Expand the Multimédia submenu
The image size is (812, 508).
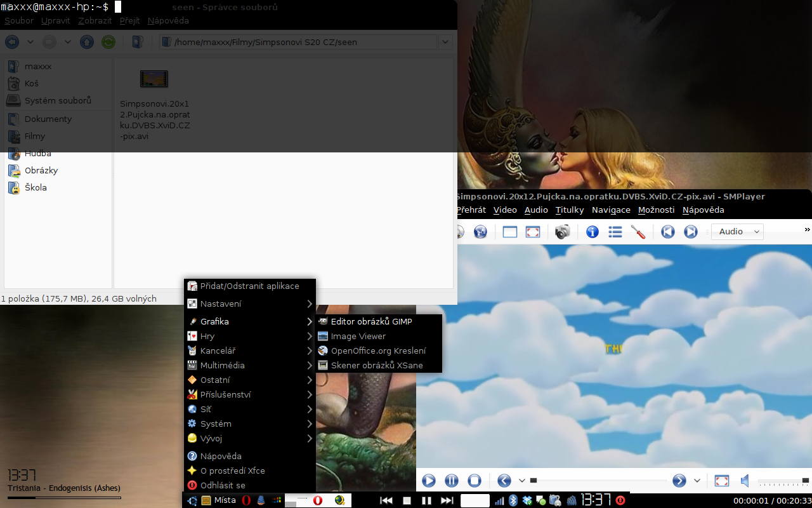(x=250, y=365)
